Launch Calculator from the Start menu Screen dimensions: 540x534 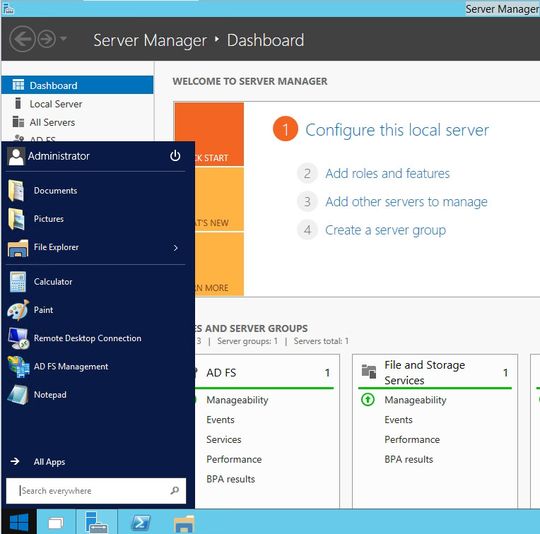pos(95,282)
